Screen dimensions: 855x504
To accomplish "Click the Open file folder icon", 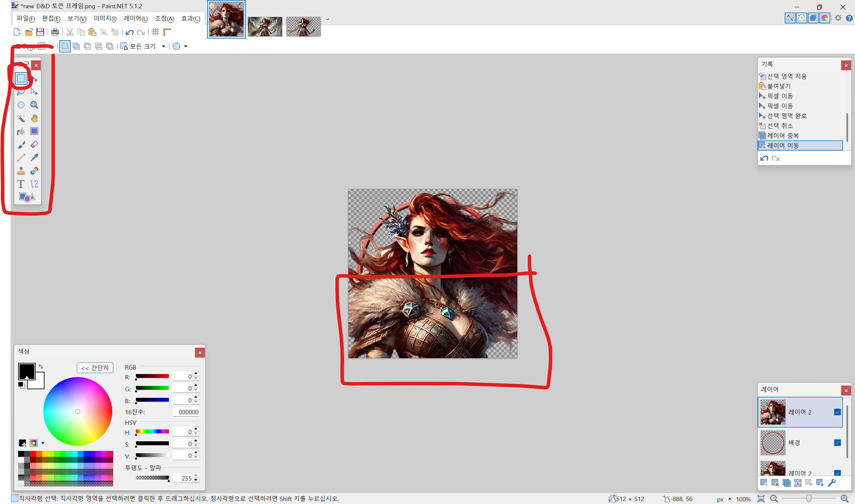I will pos(29,32).
